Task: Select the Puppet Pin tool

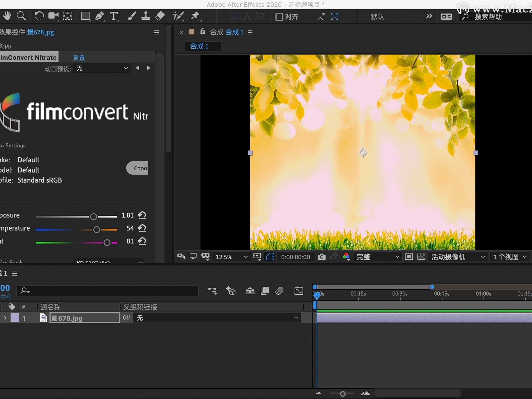Action: click(x=196, y=16)
